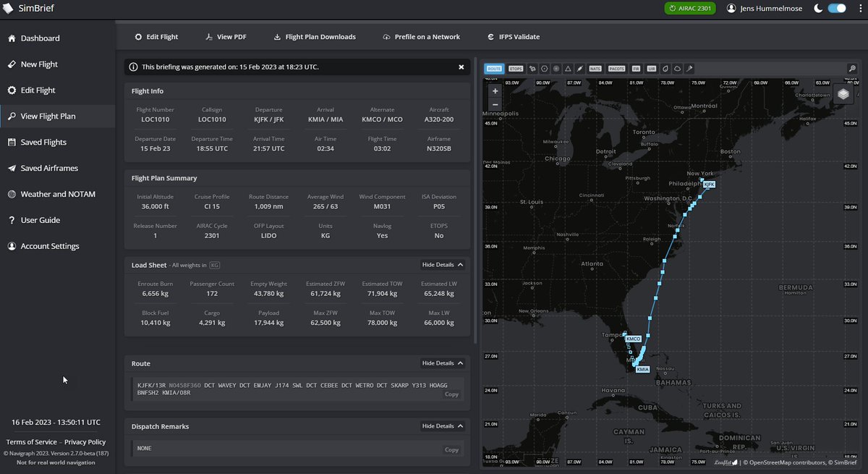This screenshot has width=868, height=474.
Task: Open the map layers selector
Action: point(842,94)
